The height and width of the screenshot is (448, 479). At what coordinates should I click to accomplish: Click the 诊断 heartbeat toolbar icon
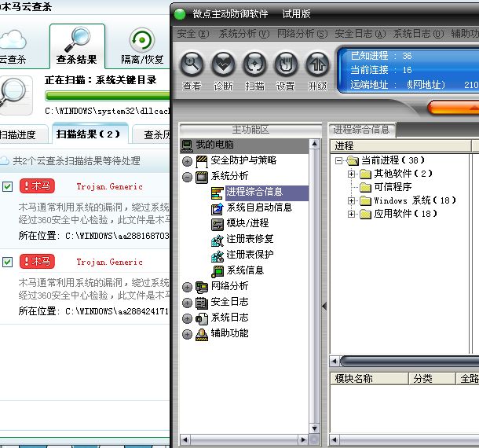point(223,64)
